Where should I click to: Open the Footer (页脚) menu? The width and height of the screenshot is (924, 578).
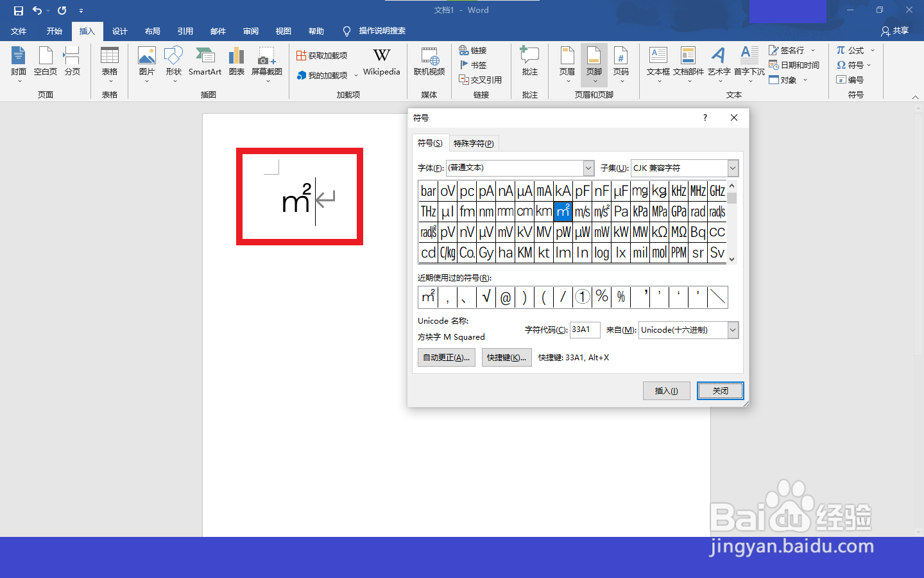594,64
